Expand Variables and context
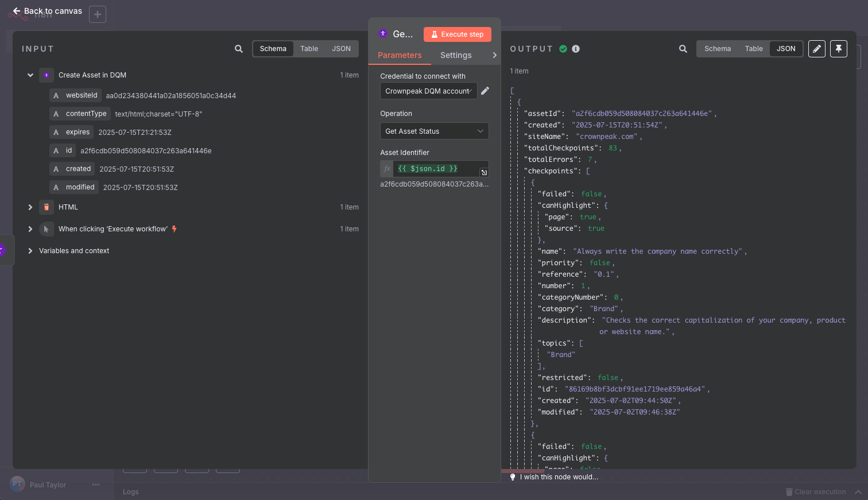The width and height of the screenshot is (868, 500). pos(30,251)
